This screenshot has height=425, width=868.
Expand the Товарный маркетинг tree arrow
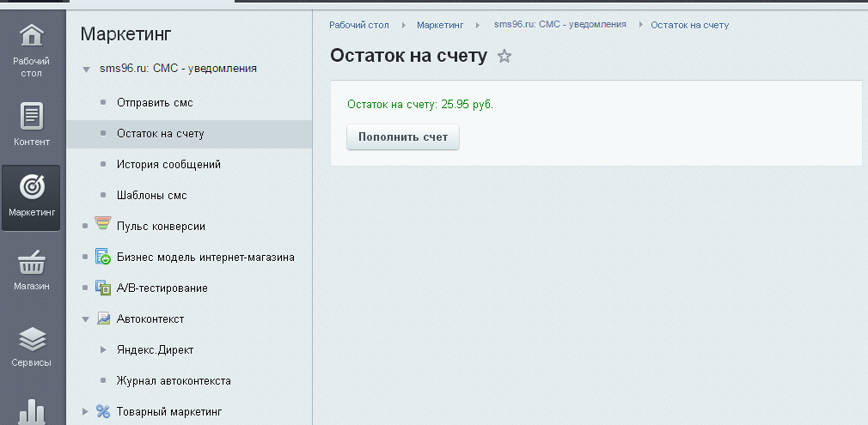pos(86,411)
